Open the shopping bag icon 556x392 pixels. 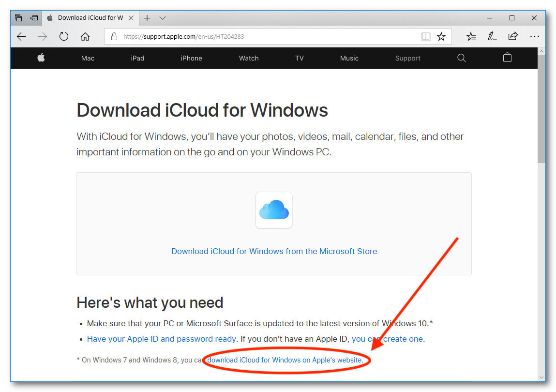click(507, 58)
